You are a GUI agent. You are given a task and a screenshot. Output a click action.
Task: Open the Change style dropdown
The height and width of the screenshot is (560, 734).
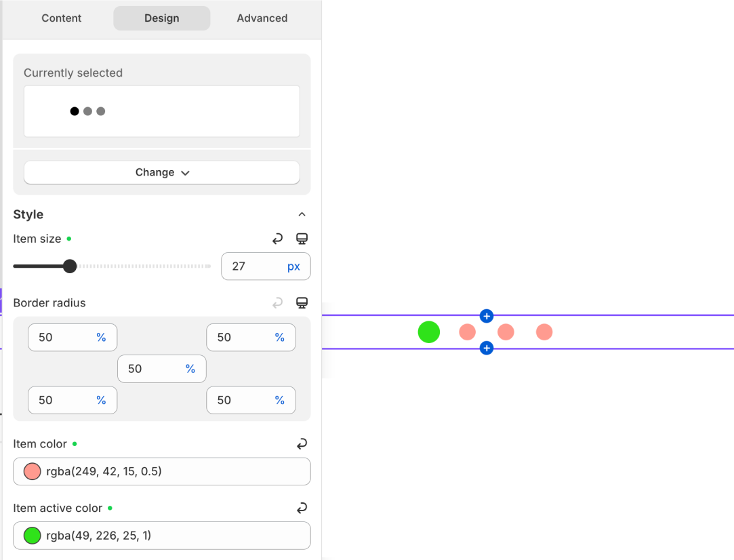tap(161, 172)
